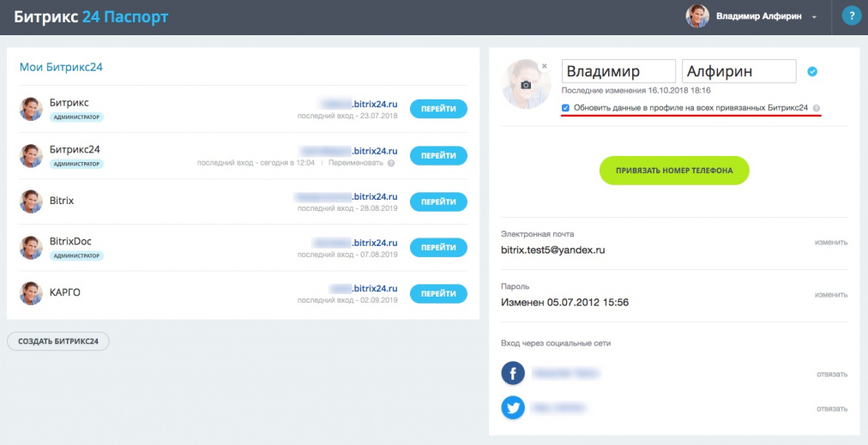The image size is (868, 445).
Task: Click Создать Битрикс24 button
Action: pos(58,341)
